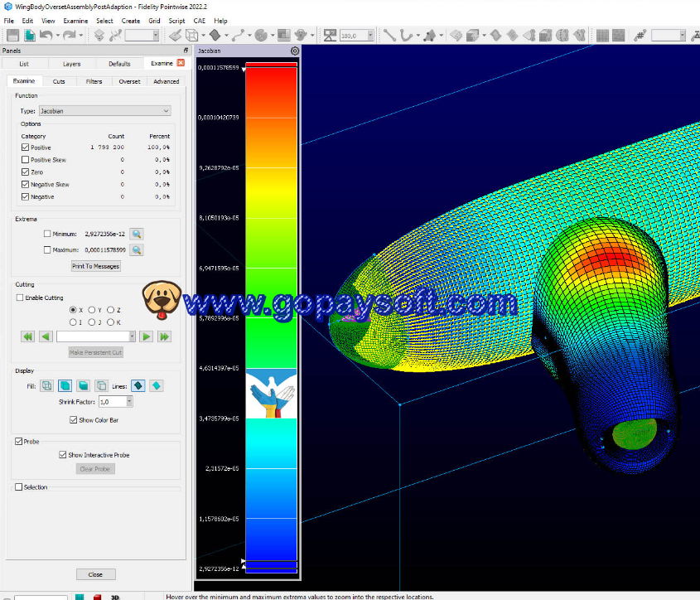The width and height of the screenshot is (700, 600).
Task: Jump to the last cutting plane
Action: point(164,336)
